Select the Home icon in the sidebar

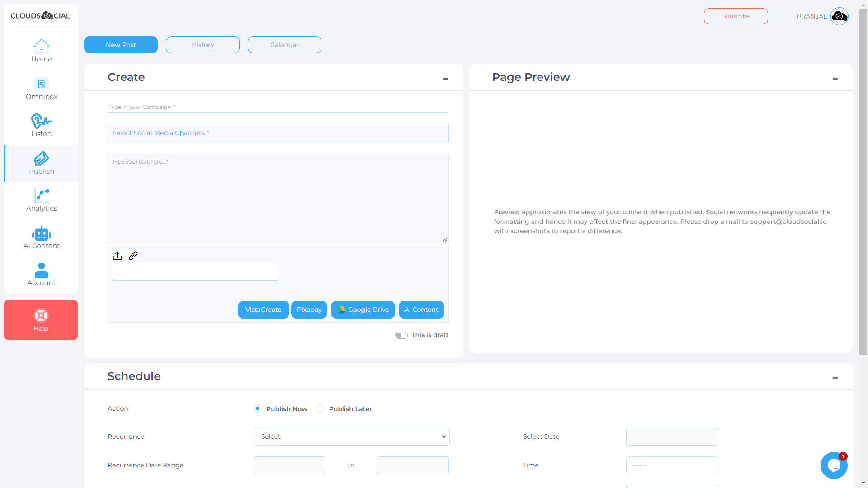(x=41, y=47)
